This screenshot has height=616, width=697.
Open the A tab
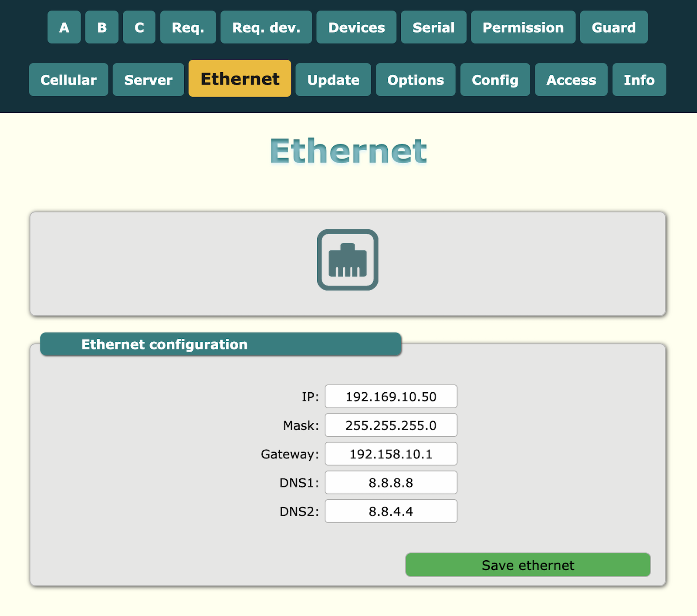pos(64,27)
